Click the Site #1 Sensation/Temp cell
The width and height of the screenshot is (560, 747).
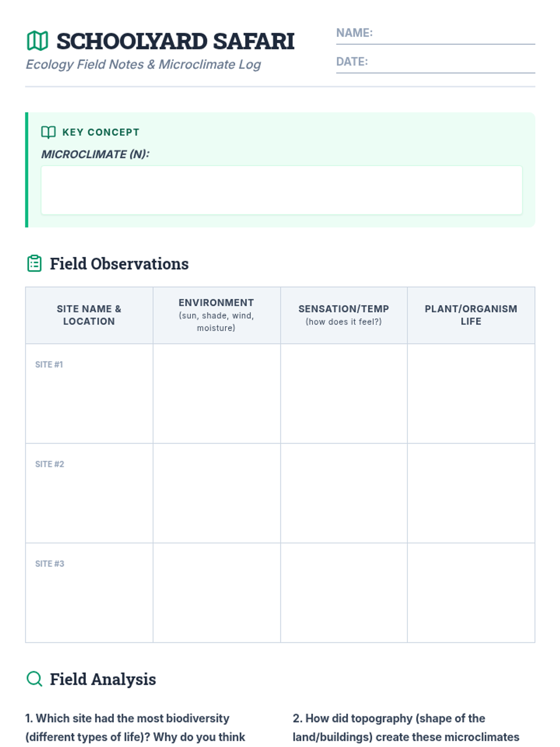[344, 394]
